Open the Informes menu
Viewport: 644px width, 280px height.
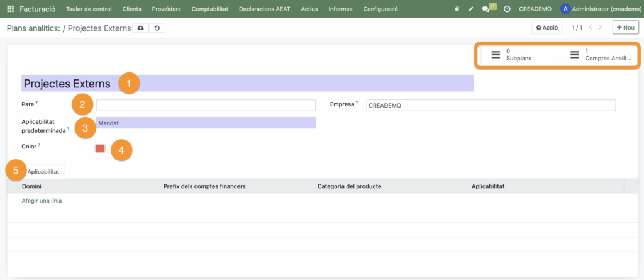pyautogui.click(x=340, y=9)
